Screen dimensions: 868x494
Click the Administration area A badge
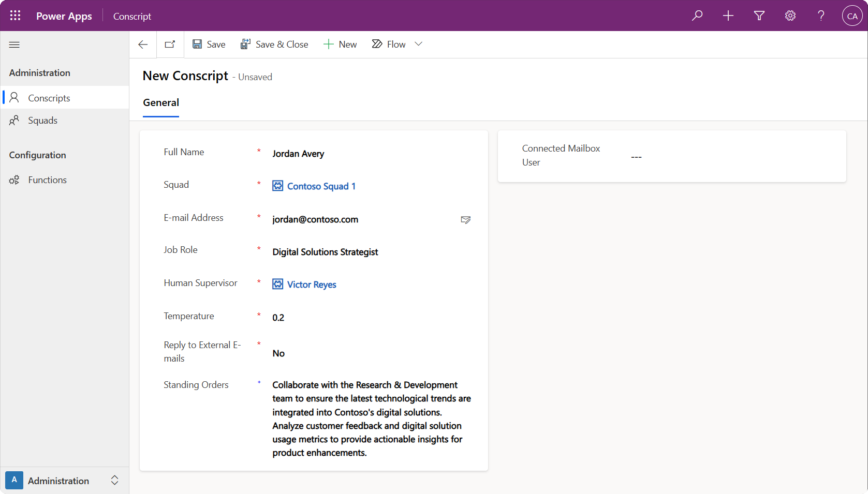click(x=14, y=480)
